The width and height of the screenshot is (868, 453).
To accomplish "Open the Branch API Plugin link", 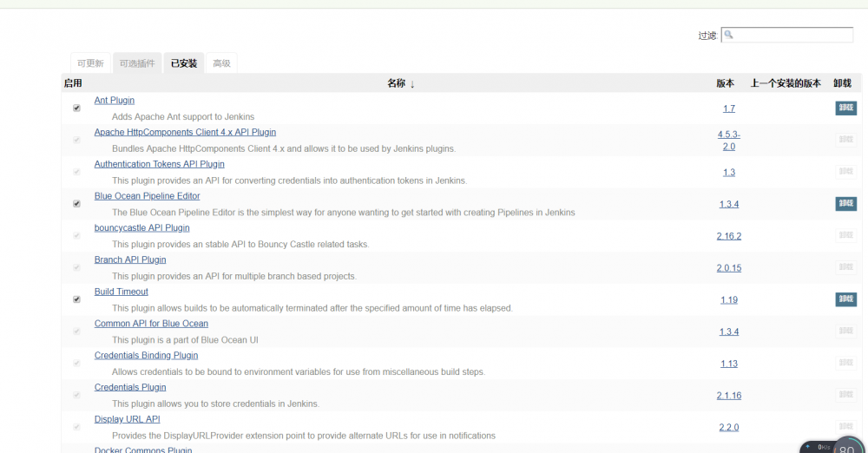I will (x=130, y=259).
